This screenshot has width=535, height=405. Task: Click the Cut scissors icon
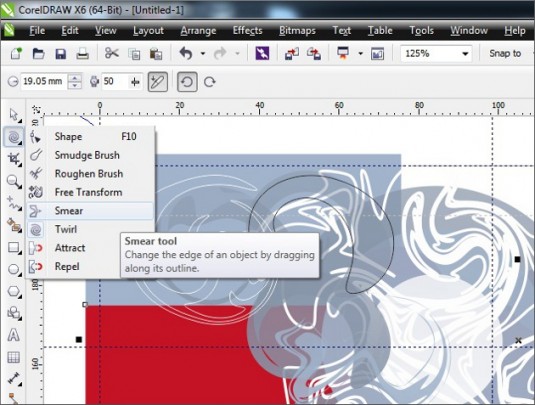pyautogui.click(x=112, y=54)
